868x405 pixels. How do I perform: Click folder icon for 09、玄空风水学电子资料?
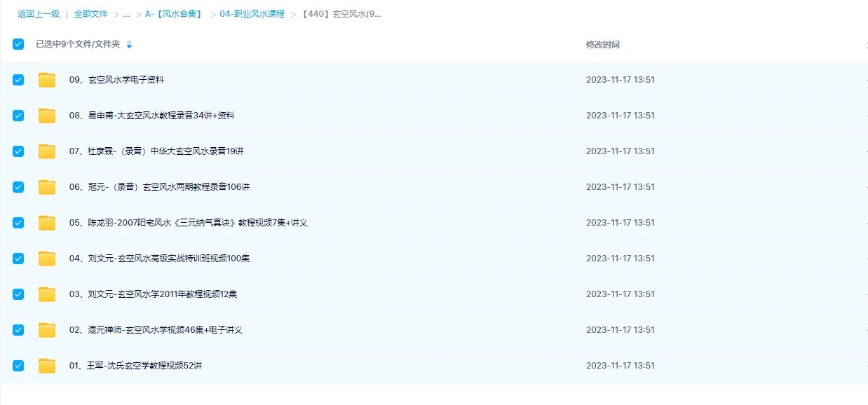tap(47, 80)
